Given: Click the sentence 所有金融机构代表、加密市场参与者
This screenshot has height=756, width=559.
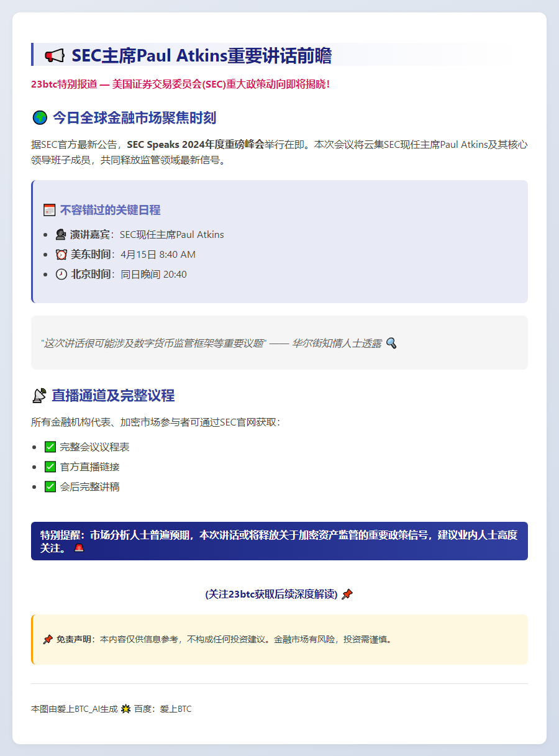Looking at the screenshot, I should point(155,422).
